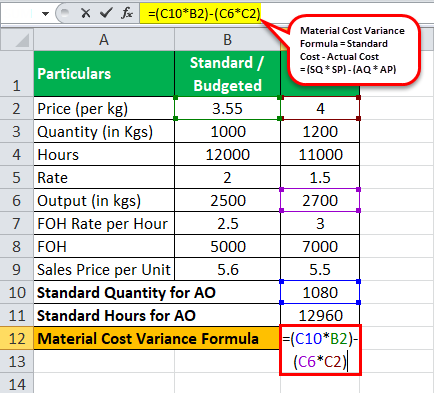The width and height of the screenshot is (434, 393).
Task: Click the 'Standard / Budgeted' header cell
Action: coord(227,74)
